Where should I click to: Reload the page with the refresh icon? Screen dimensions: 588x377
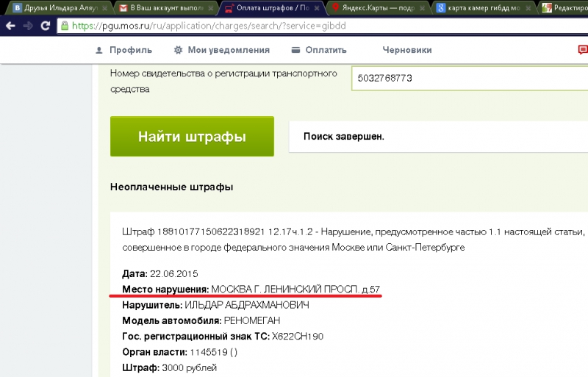point(46,26)
